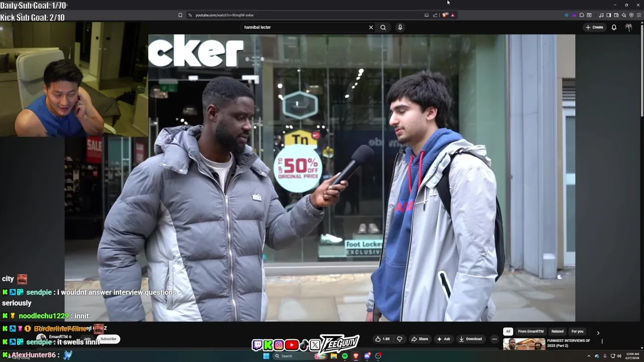Click the Create button
Screen dimensions: 644x362
coord(594,27)
